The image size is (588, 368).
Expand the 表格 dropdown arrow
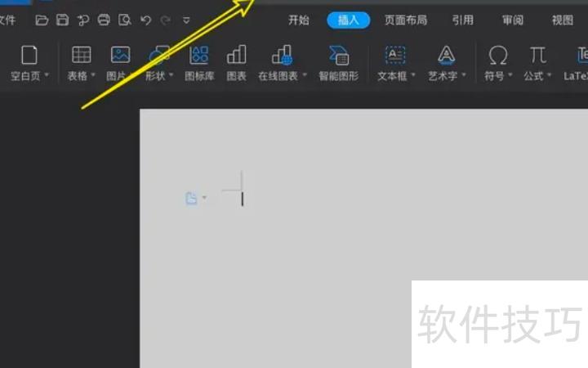click(93, 75)
